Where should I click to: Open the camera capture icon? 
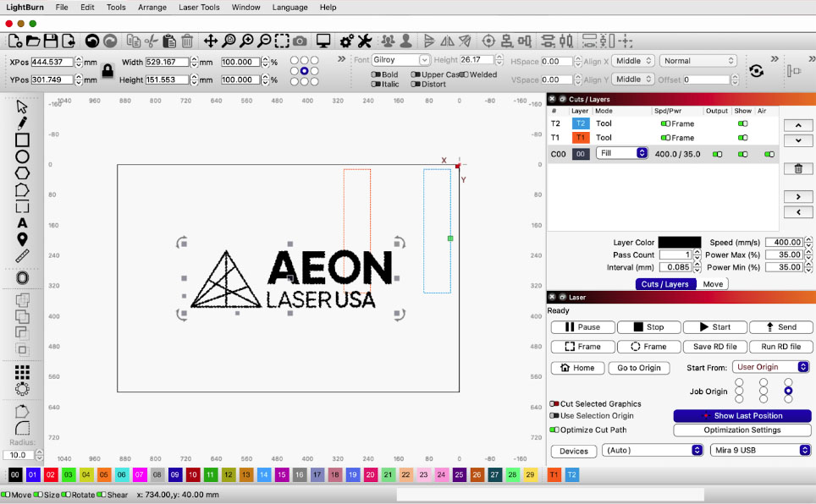point(300,41)
